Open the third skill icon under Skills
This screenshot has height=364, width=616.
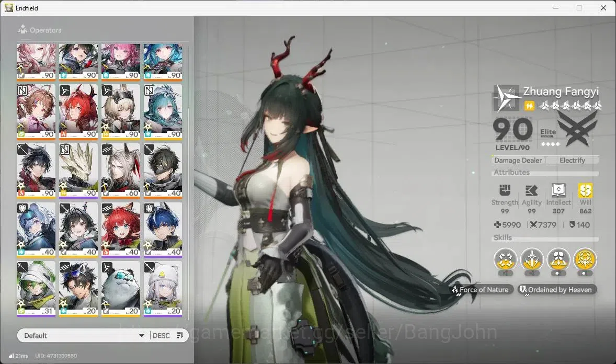click(558, 259)
